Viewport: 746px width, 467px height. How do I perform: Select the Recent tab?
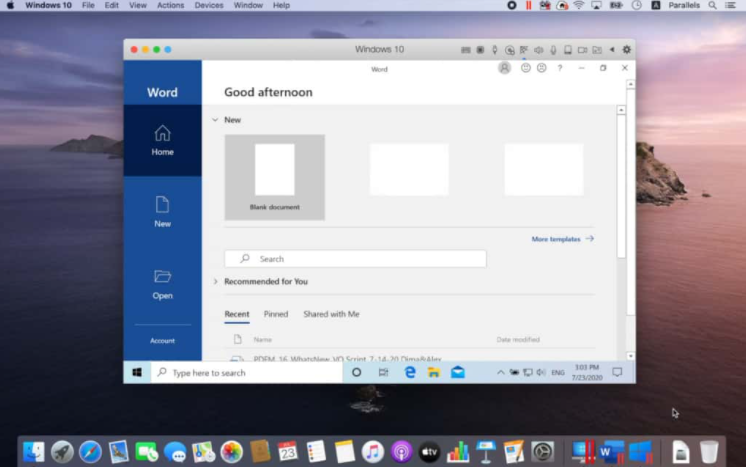point(237,314)
